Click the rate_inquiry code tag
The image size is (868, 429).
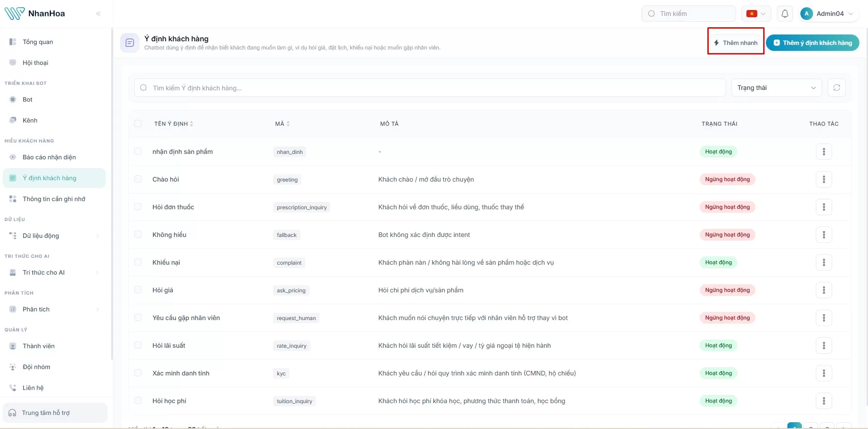click(x=291, y=346)
